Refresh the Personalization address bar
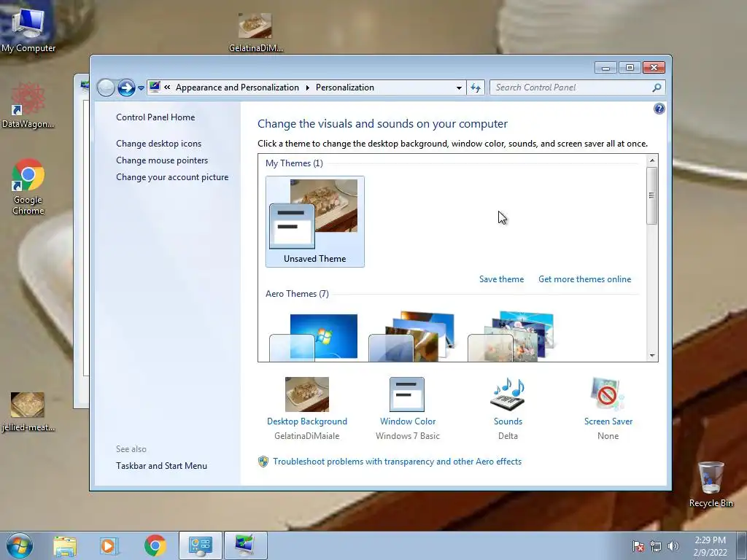Screen dimensions: 747x560 (476, 87)
